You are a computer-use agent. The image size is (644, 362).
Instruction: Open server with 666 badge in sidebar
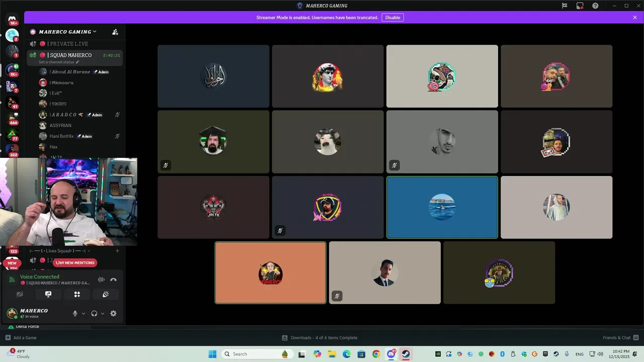click(12, 118)
